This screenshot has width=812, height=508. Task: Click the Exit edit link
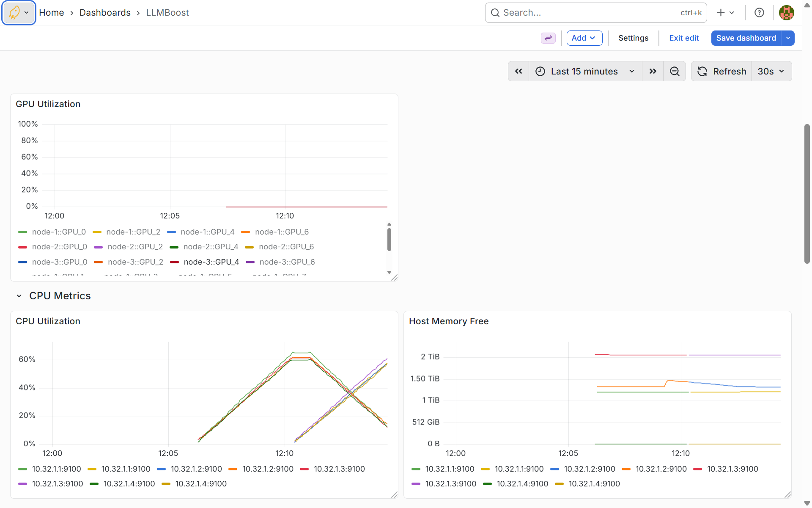(x=684, y=38)
